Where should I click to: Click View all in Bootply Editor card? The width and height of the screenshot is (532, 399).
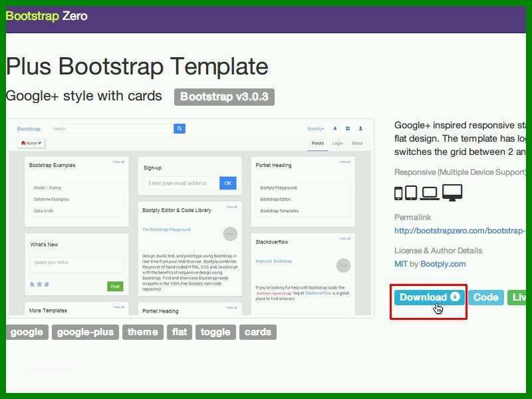point(231,207)
